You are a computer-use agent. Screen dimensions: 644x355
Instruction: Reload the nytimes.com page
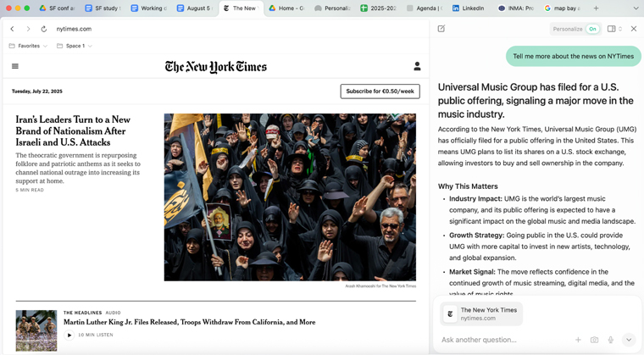pyautogui.click(x=43, y=29)
